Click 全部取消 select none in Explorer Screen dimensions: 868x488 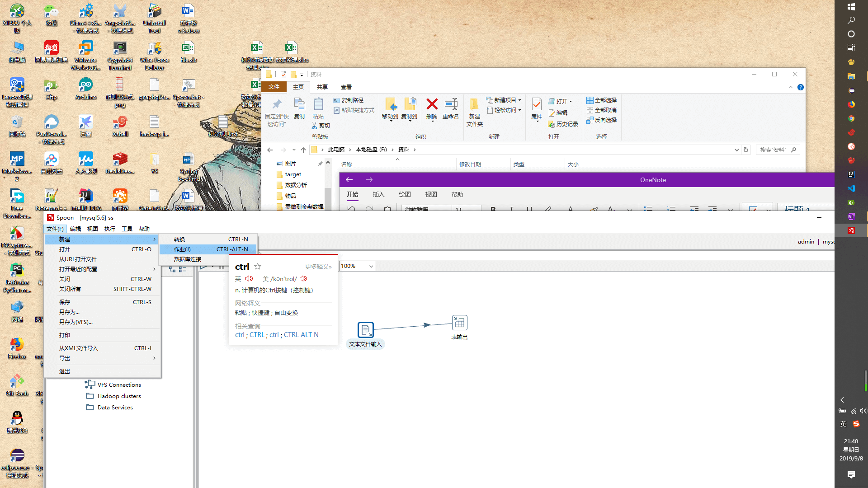(x=602, y=110)
